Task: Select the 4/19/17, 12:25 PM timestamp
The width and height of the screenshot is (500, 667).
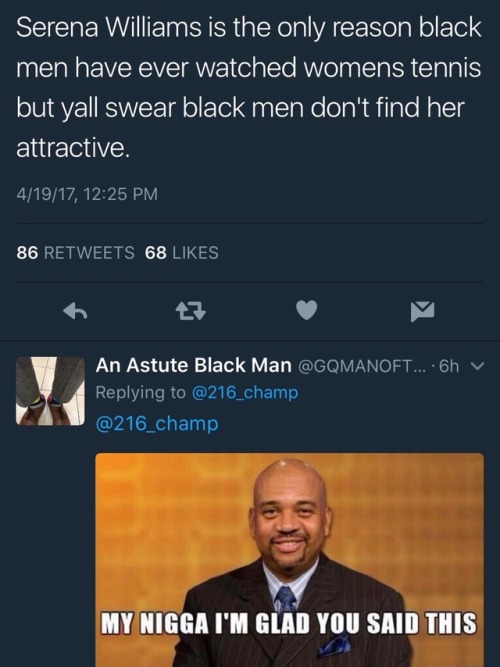Action: pyautogui.click(x=87, y=194)
